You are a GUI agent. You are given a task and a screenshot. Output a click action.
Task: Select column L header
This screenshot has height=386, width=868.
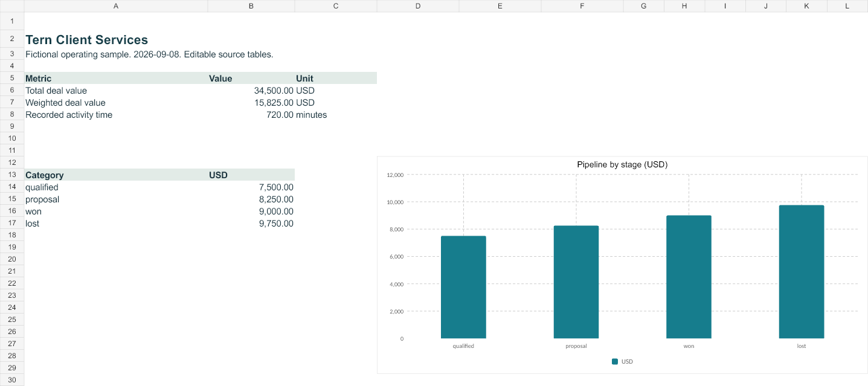(x=847, y=6)
